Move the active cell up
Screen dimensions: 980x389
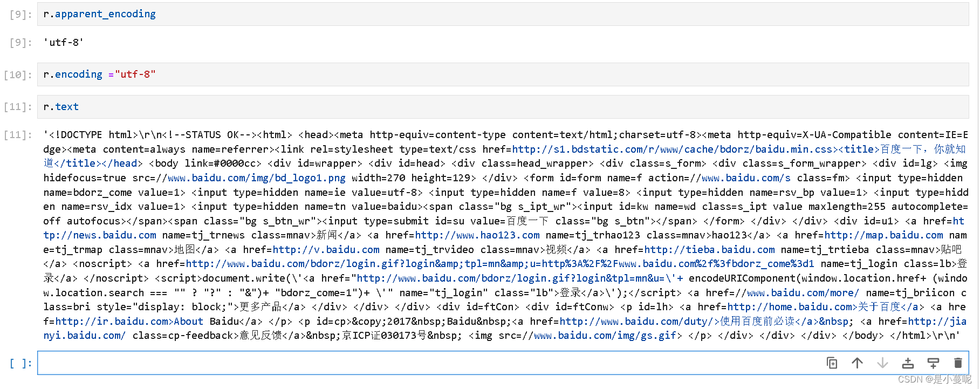[x=857, y=363]
